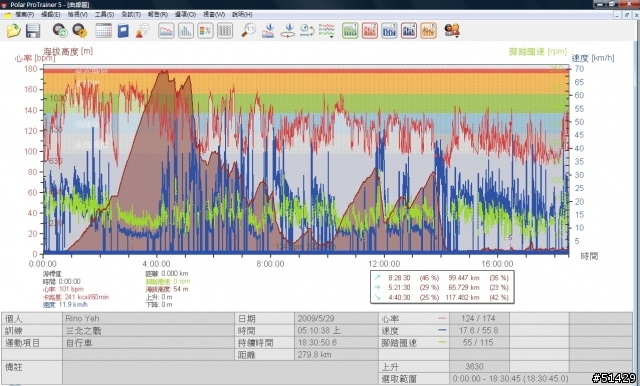The width and height of the screenshot is (640, 386).
Task: Click the 腳踏圈速 [rpm] axis label
Action: point(538,51)
